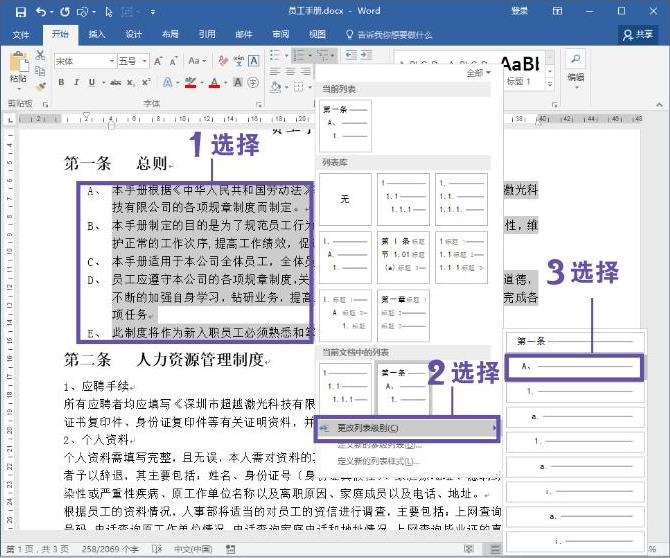Click the Find magnifier in Editing group
Viewport: 670px width, 558px height.
coord(576,58)
